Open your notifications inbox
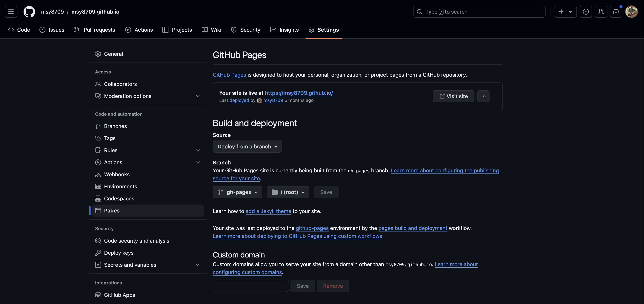 point(616,11)
